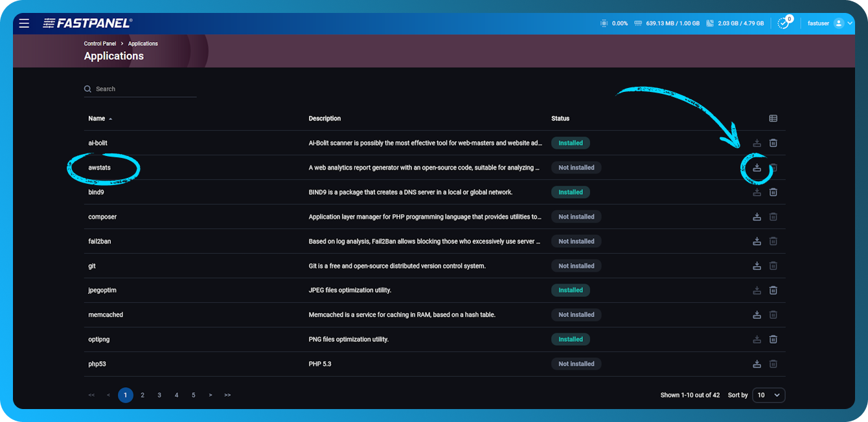Open Control Panel from the breadcrumb
This screenshot has width=868, height=422.
[100, 43]
